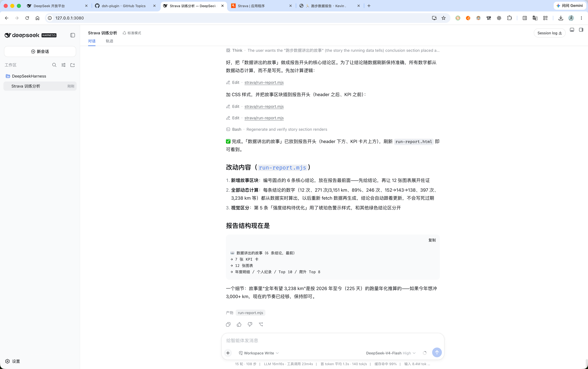
Task: Open 设置 settings
Action: point(13,361)
